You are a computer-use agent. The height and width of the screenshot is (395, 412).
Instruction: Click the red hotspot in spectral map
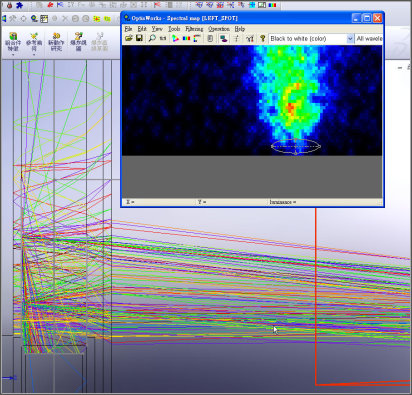(290, 108)
